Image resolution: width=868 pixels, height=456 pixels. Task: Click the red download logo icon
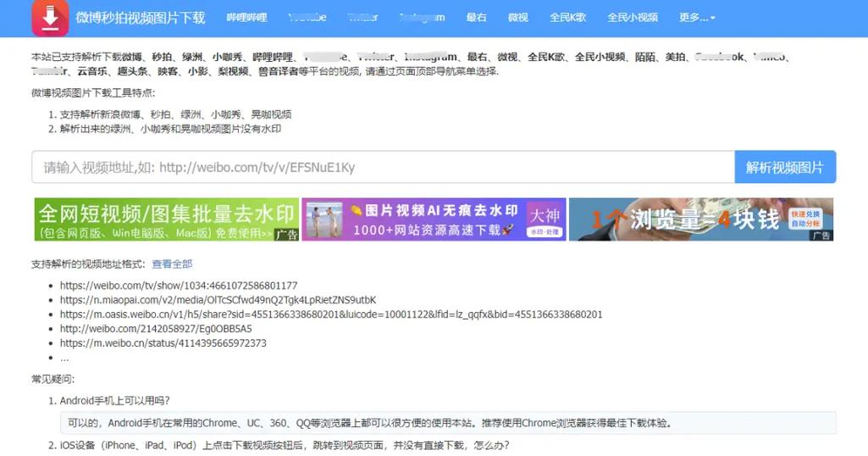point(50,18)
